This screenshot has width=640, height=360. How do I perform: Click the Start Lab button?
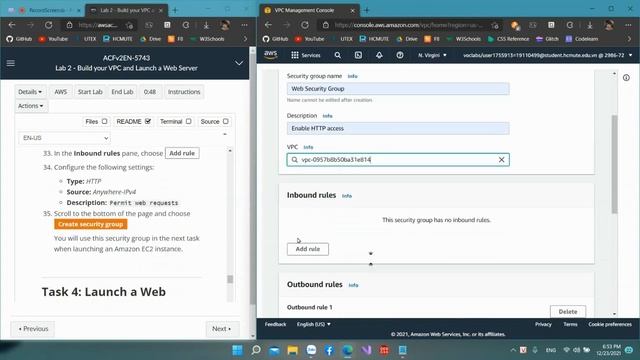pos(90,92)
